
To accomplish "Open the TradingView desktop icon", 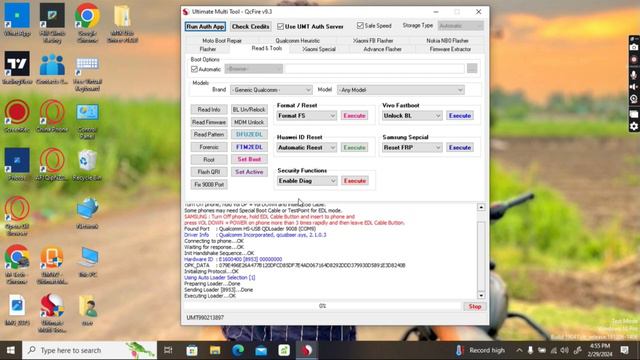I will (x=17, y=68).
